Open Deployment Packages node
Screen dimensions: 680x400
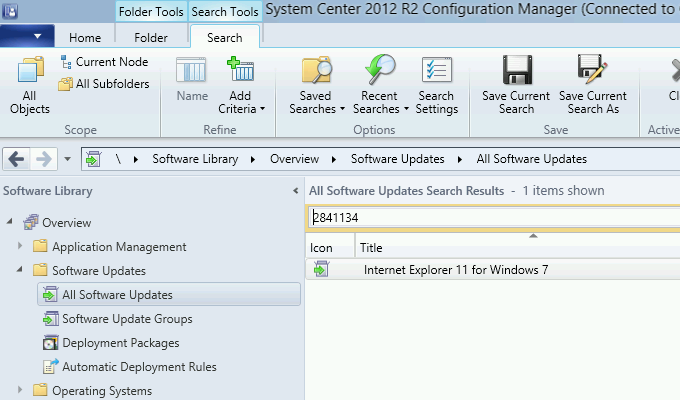[x=111, y=343]
